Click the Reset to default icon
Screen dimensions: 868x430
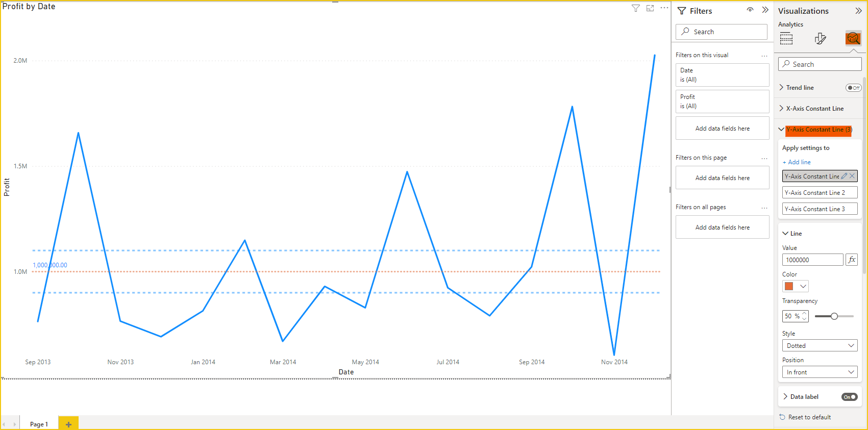point(782,417)
